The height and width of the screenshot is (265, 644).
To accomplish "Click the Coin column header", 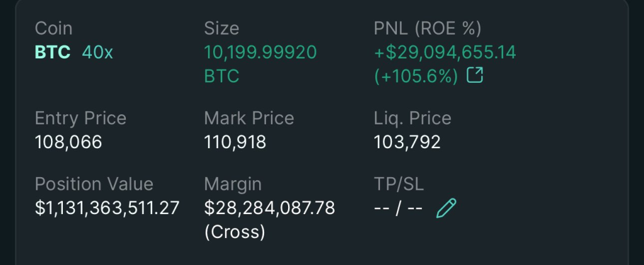I will (53, 29).
